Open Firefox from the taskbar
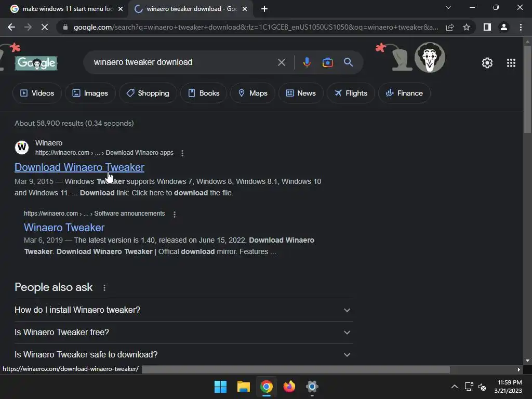 (289, 387)
